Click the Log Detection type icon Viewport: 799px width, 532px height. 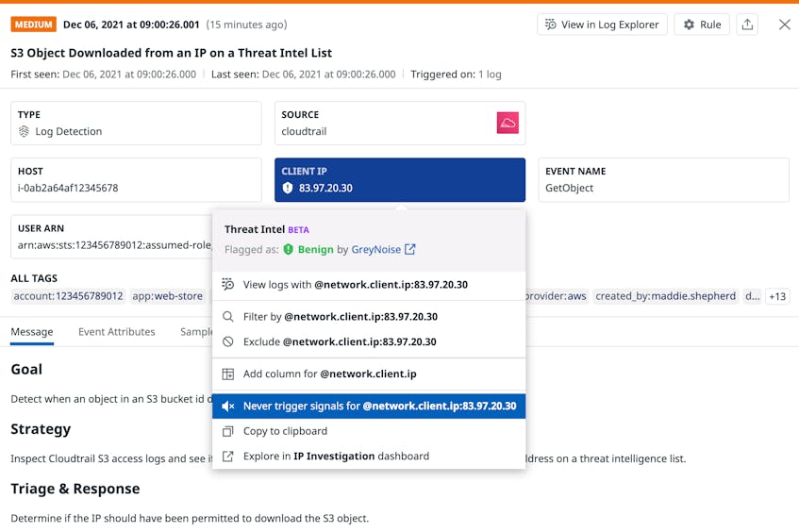coord(24,131)
